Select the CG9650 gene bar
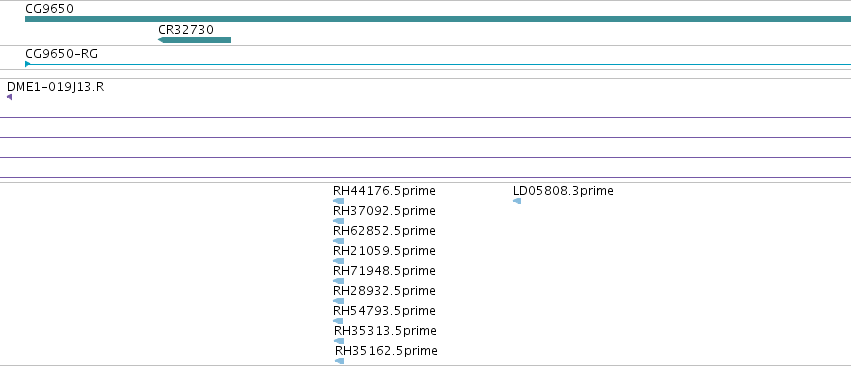Image resolution: width=851 pixels, height=366 pixels. pos(438,19)
